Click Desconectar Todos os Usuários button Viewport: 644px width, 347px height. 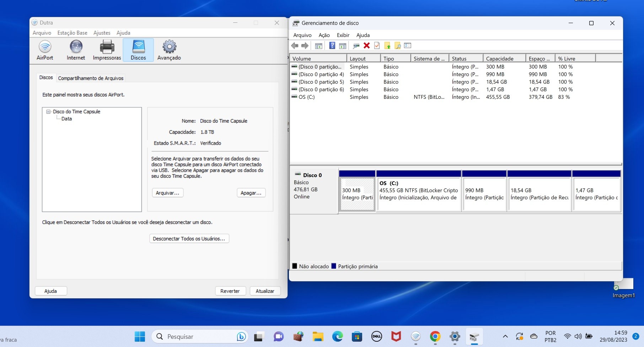pyautogui.click(x=189, y=238)
